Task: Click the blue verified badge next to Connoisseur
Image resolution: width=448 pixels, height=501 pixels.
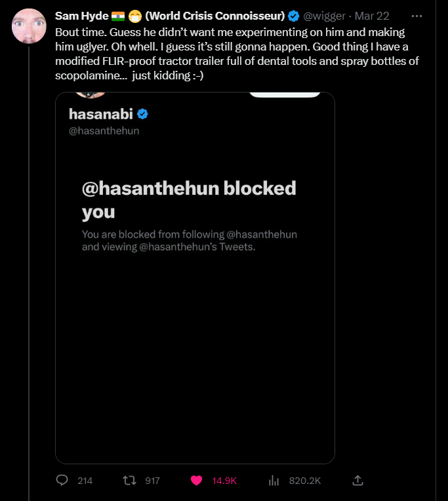Action: pos(293,16)
